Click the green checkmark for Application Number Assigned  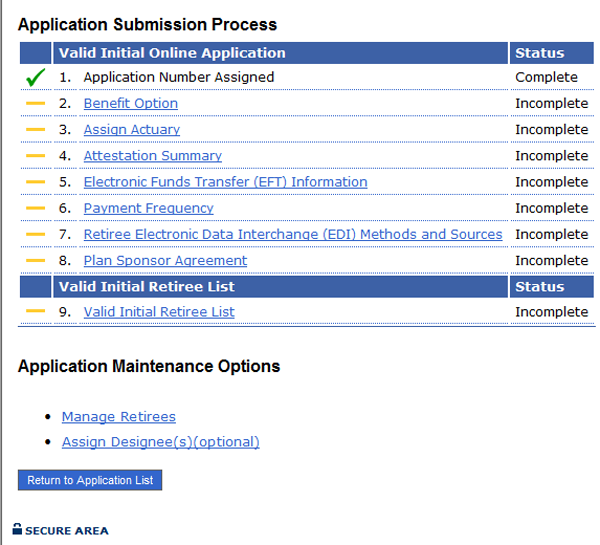(35, 78)
